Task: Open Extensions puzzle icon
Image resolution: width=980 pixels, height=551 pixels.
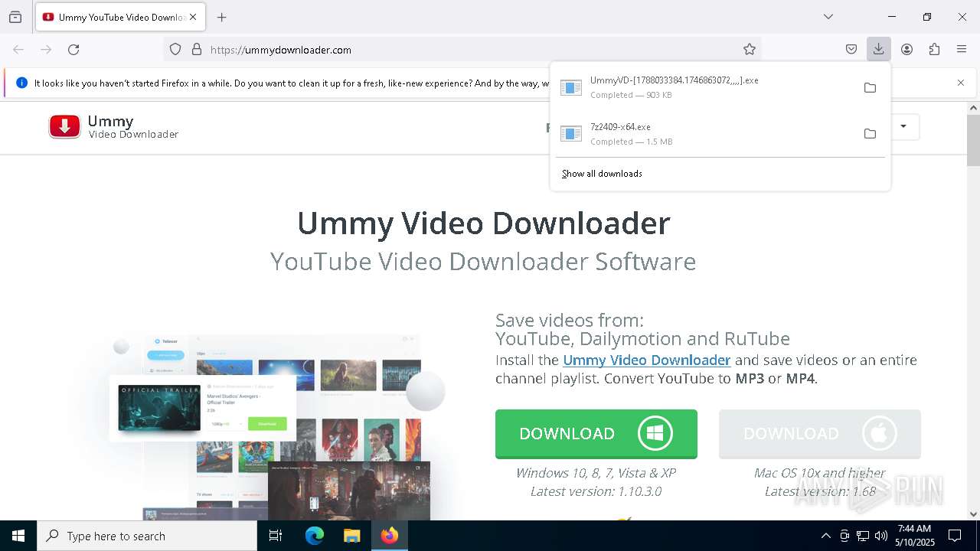Action: click(x=934, y=49)
